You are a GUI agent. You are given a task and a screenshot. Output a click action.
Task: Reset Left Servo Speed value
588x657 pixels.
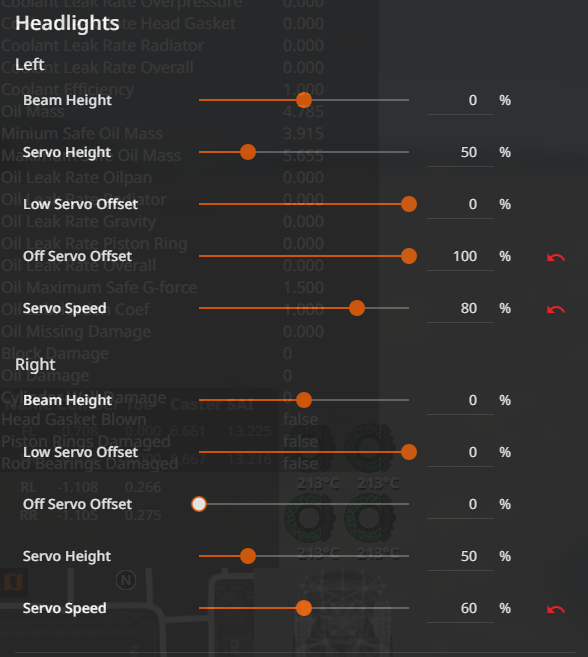(556, 309)
